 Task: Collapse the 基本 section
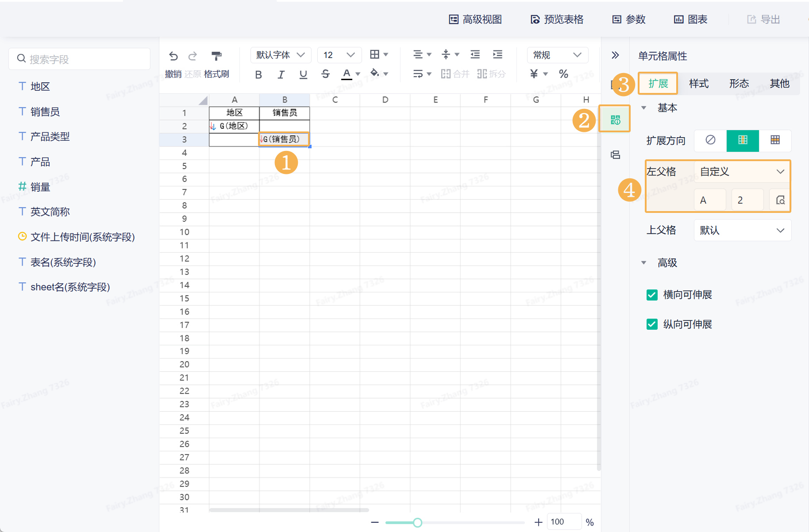click(644, 108)
